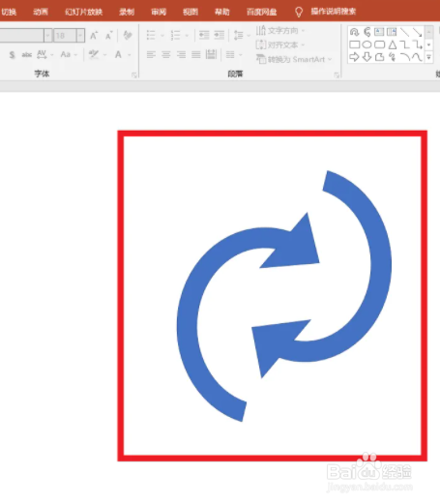Insert a vertical text box shape
Screen dimensions: 440x504
coord(392,32)
